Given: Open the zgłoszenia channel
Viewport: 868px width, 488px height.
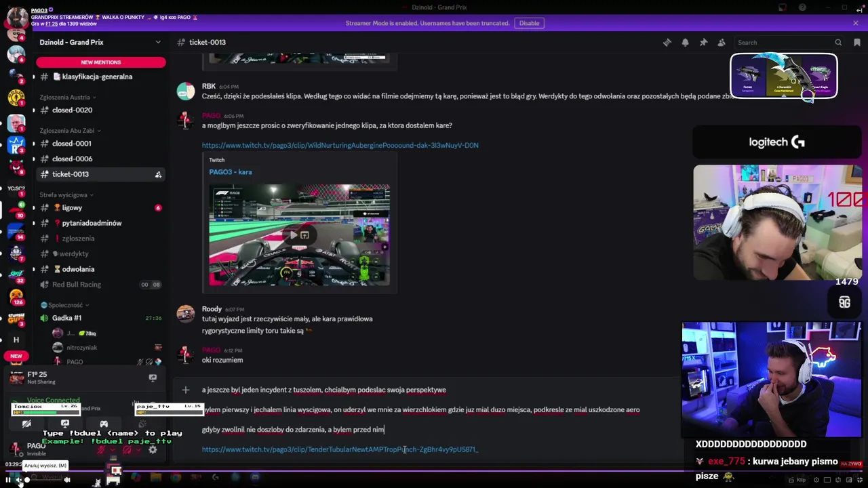Looking at the screenshot, I should [x=100, y=239].
